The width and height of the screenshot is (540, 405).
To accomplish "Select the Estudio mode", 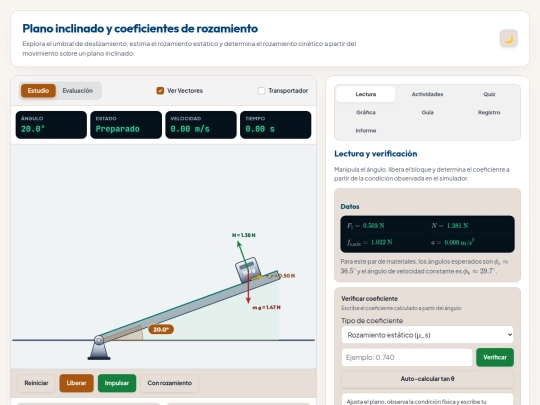I will point(38,91).
